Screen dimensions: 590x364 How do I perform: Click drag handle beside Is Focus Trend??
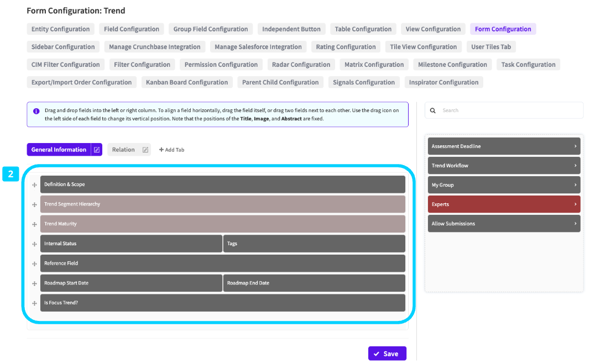point(34,303)
